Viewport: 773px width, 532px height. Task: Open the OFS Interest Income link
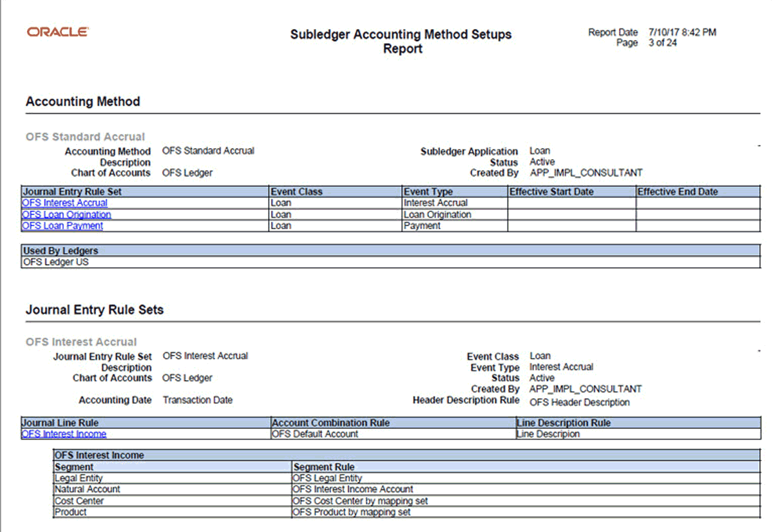click(64, 434)
